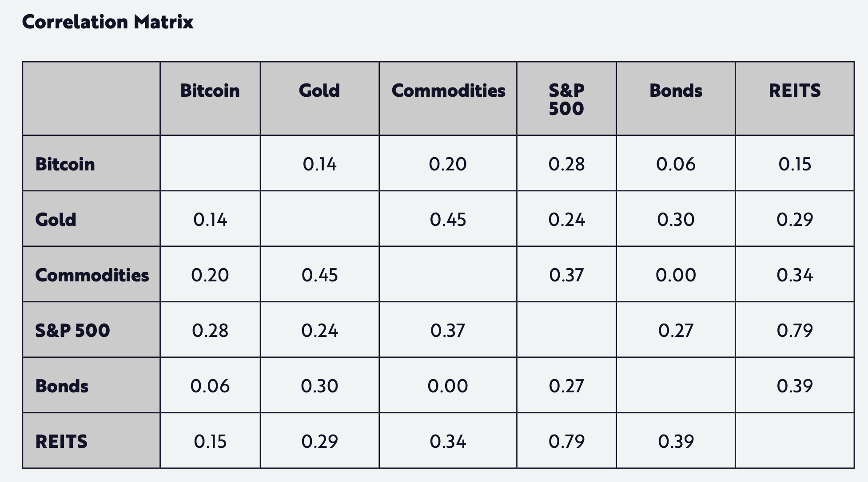This screenshot has height=482, width=868.
Task: Select 0.06 in the Bitcoin row
Action: click(676, 164)
